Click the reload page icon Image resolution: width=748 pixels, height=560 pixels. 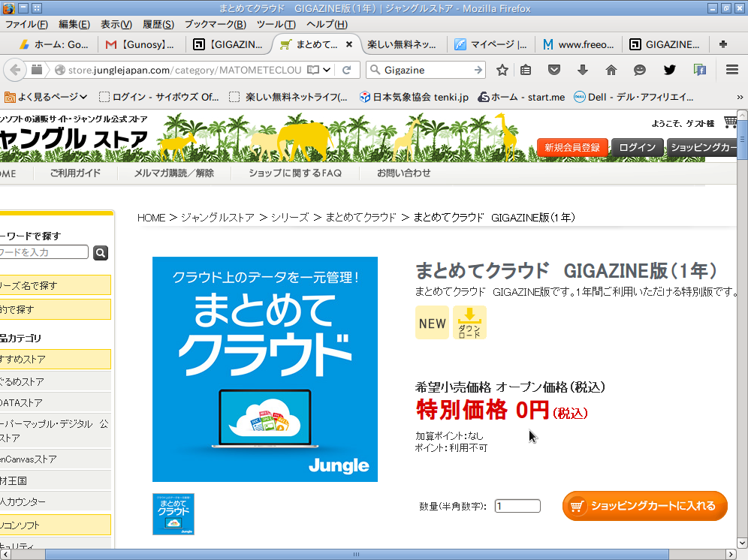[x=347, y=70]
